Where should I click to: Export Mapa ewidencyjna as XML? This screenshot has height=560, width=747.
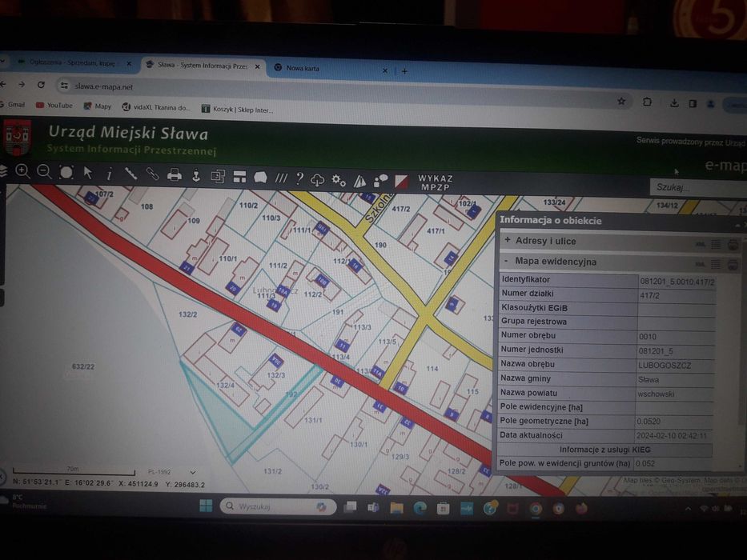(x=699, y=264)
